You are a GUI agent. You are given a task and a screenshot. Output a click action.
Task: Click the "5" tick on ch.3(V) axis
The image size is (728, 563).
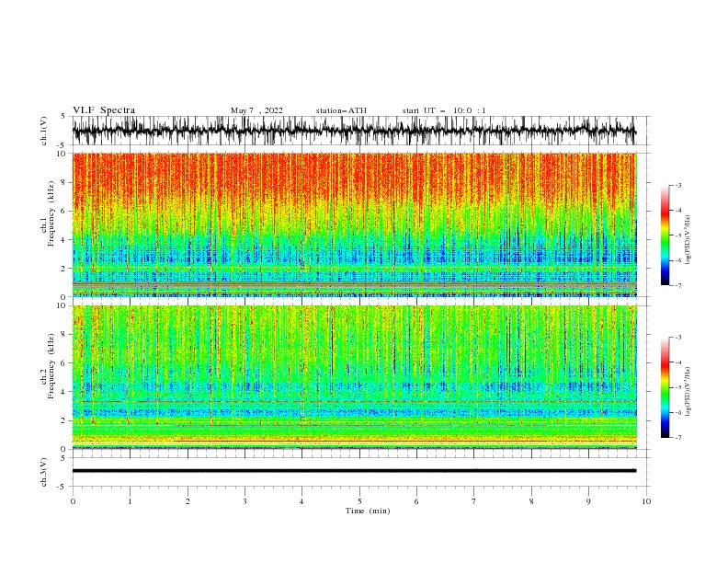(63, 458)
